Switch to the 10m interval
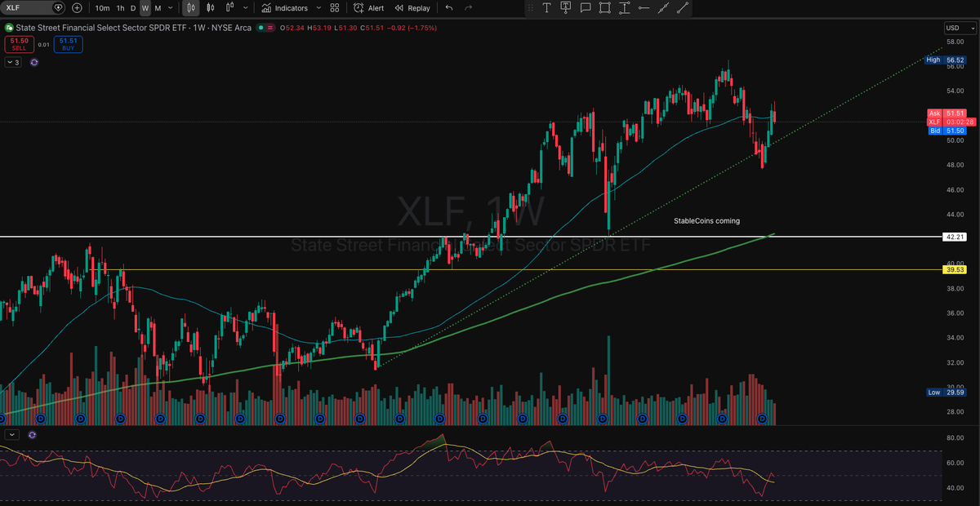 tap(102, 8)
